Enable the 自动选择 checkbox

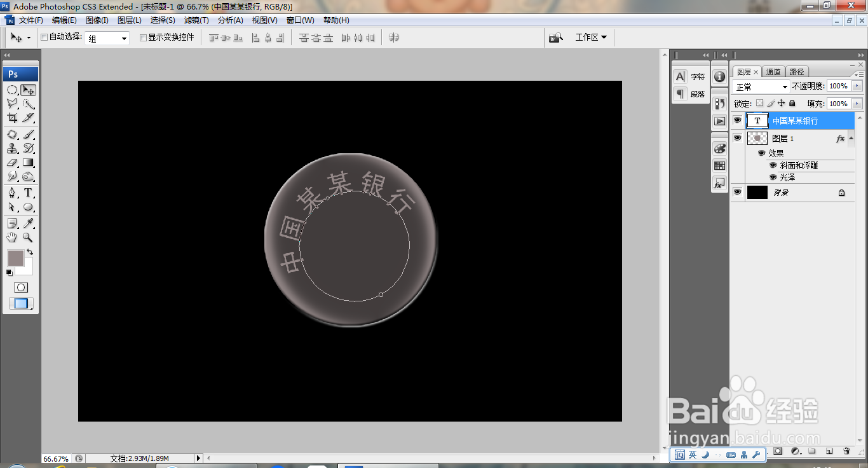(44, 38)
